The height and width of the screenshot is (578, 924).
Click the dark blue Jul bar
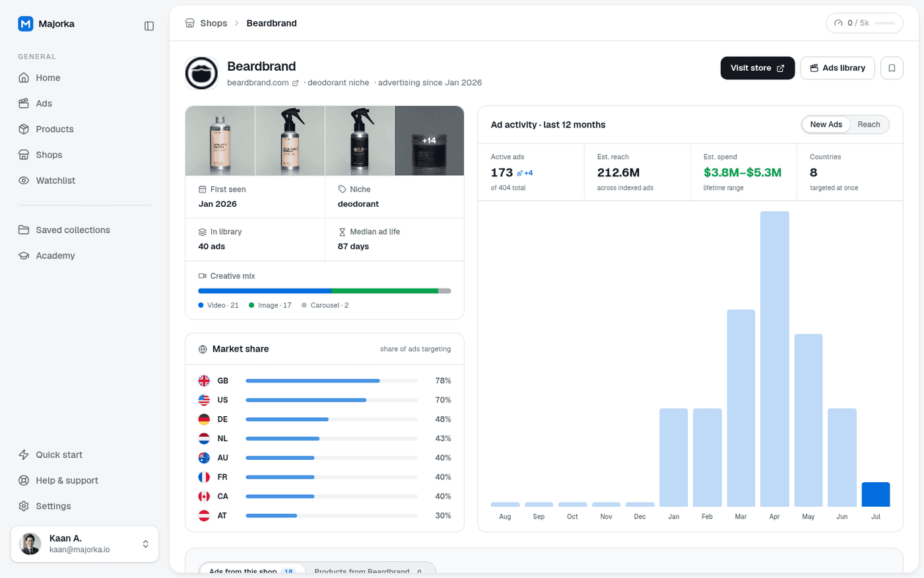pos(875,494)
